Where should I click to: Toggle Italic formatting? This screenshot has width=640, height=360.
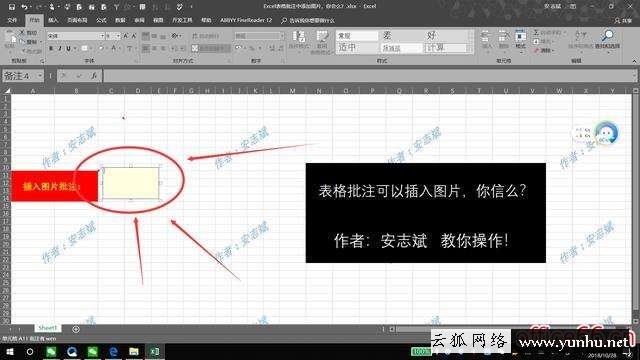click(x=60, y=48)
